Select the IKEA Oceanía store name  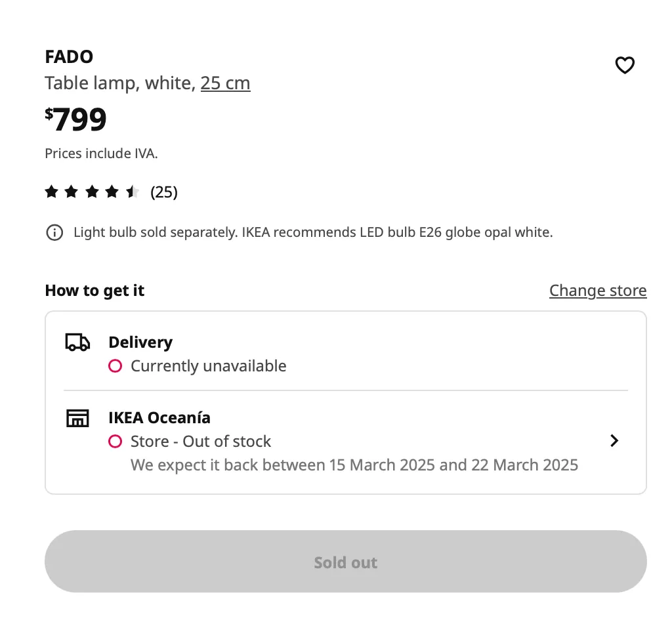[159, 417]
